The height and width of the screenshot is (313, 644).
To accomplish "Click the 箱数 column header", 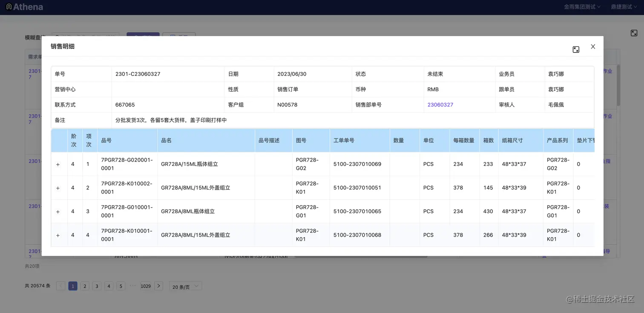I will coord(489,140).
